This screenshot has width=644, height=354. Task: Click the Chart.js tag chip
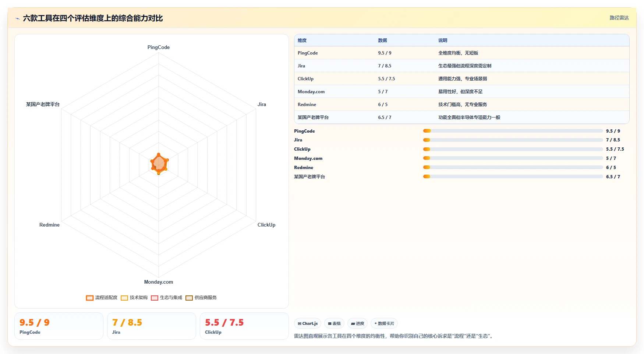[x=308, y=323]
